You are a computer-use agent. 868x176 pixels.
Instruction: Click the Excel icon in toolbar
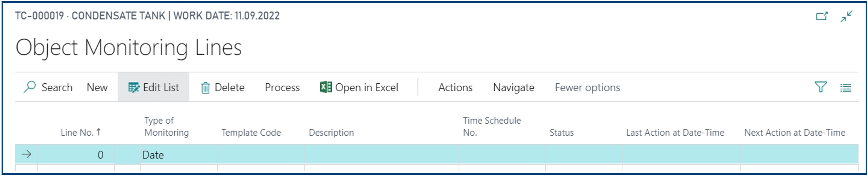326,87
